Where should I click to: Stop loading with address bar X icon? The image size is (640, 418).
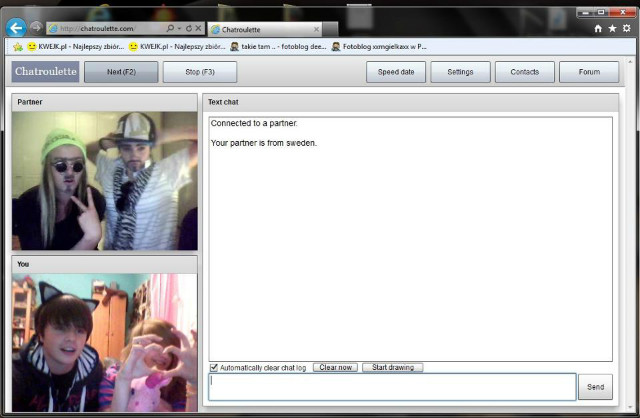198,28
